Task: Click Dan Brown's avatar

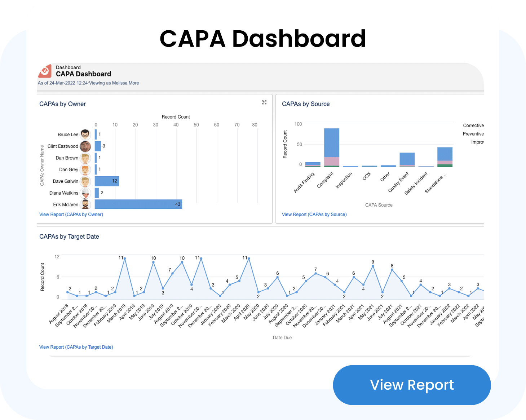Action: click(x=85, y=158)
